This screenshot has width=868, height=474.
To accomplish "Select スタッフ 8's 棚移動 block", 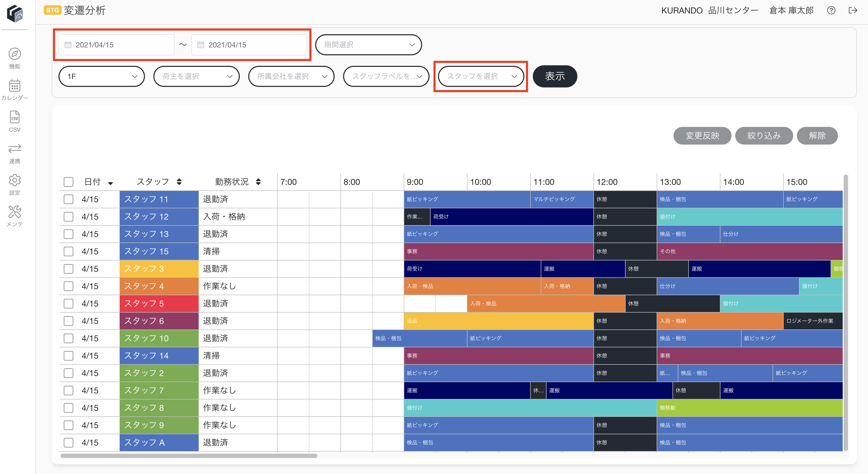I will [x=750, y=408].
